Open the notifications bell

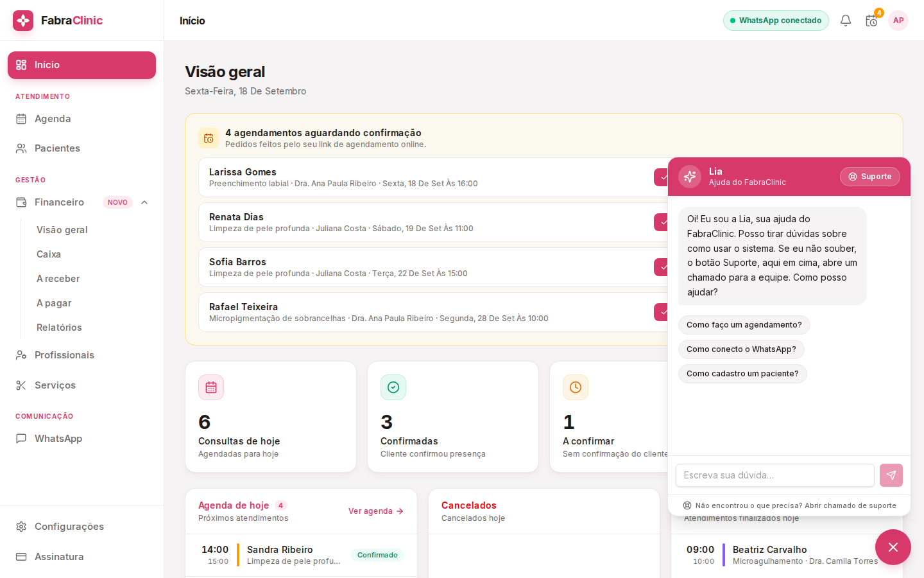(846, 21)
